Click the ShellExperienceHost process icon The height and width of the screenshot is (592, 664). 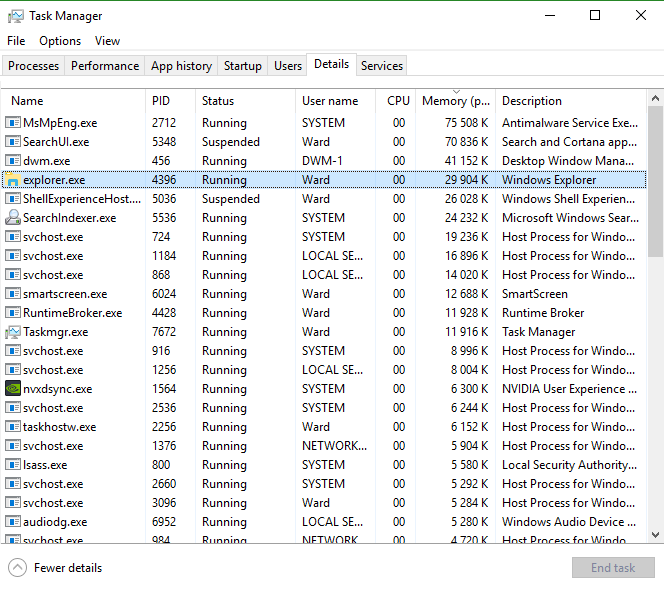tap(13, 199)
